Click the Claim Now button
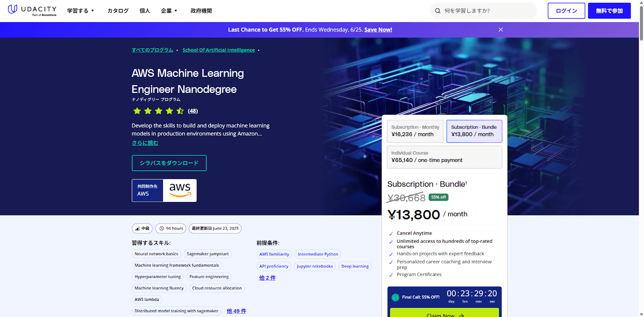The width and height of the screenshot is (644, 317). (444, 313)
